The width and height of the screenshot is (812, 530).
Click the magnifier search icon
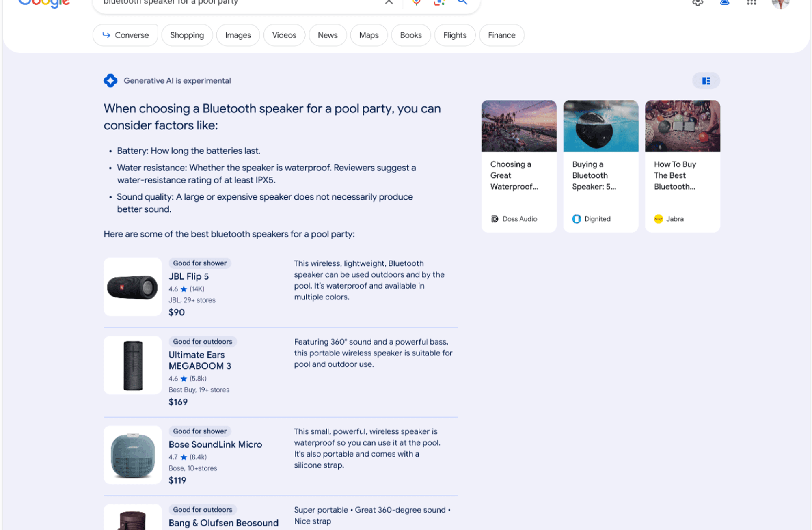(x=462, y=2)
